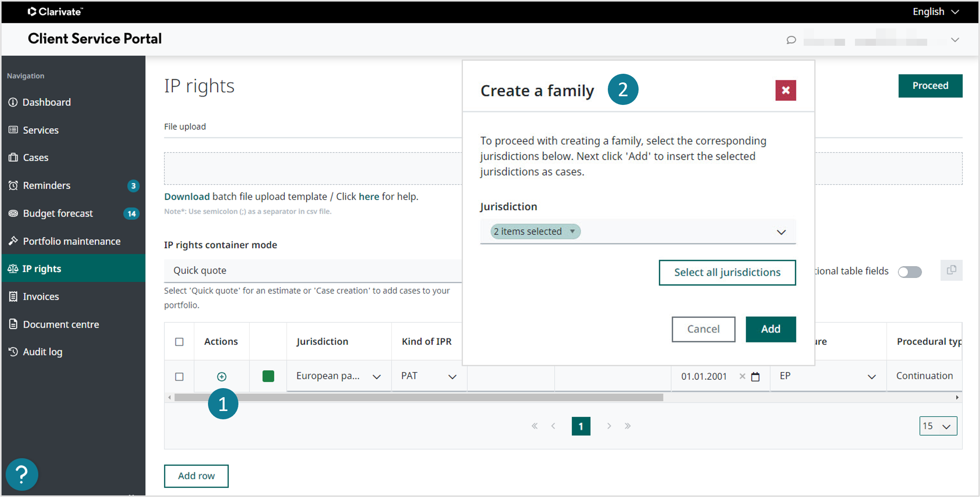
Task: Change the page size dropdown showing 15
Action: (938, 426)
